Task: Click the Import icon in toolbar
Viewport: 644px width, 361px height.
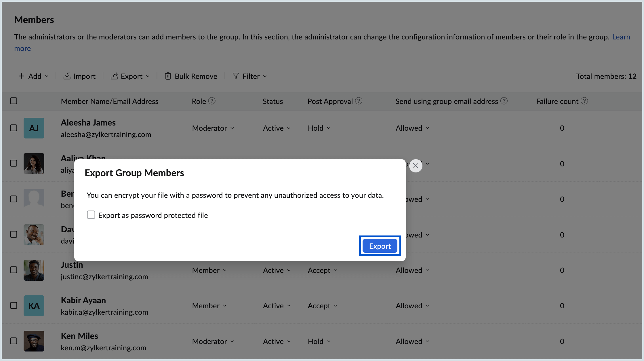Action: point(67,76)
